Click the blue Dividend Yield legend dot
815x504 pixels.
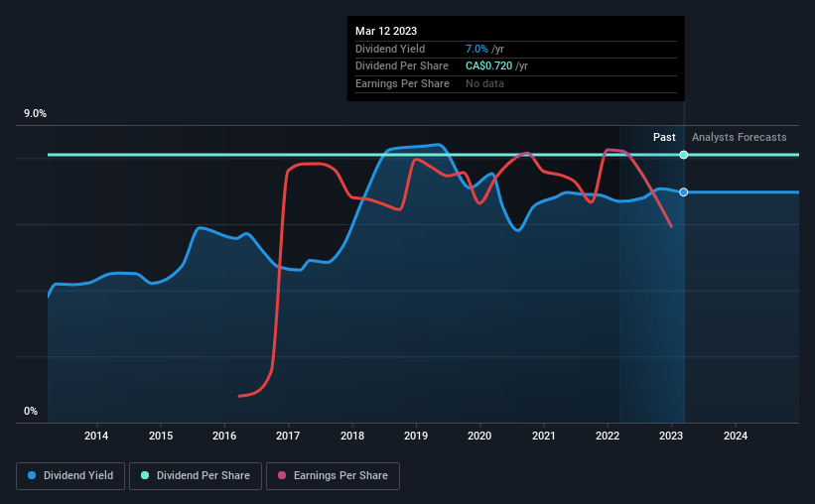pyautogui.click(x=32, y=475)
